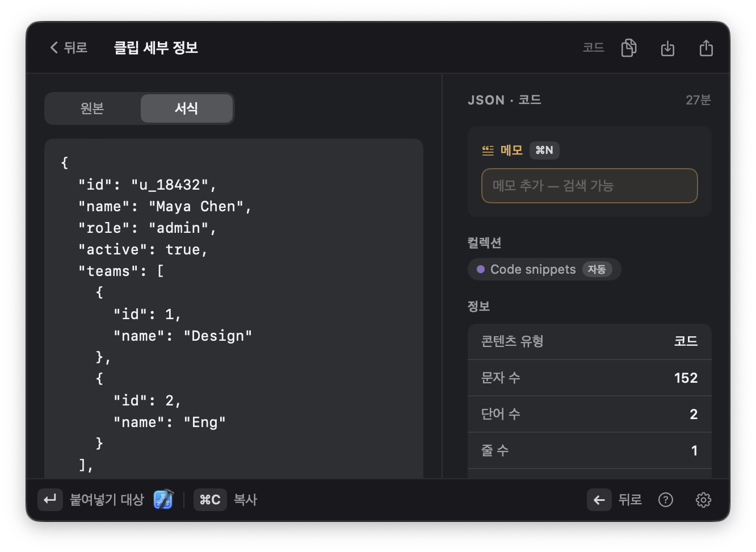Click the "name": "Maya Chen" line

[x=165, y=206]
